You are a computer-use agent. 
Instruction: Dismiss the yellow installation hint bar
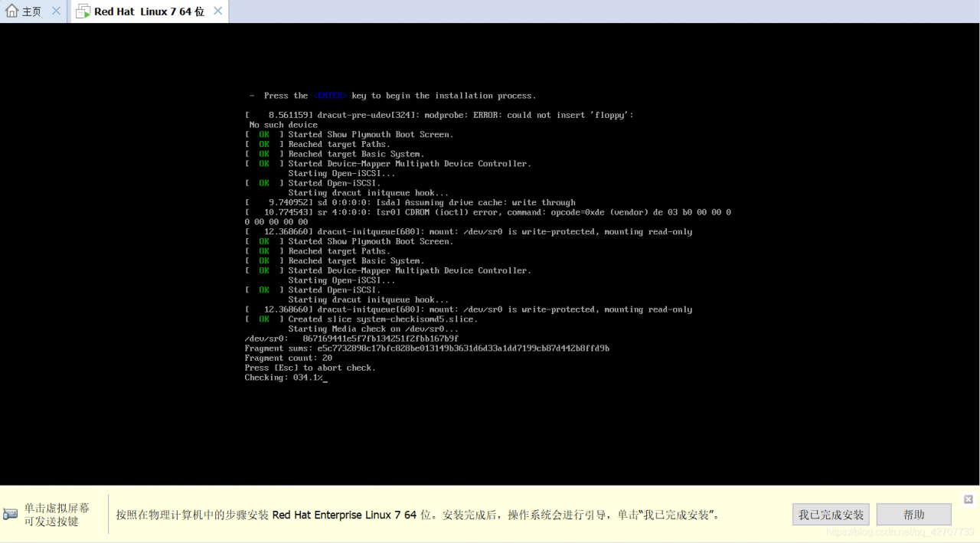click(x=968, y=499)
